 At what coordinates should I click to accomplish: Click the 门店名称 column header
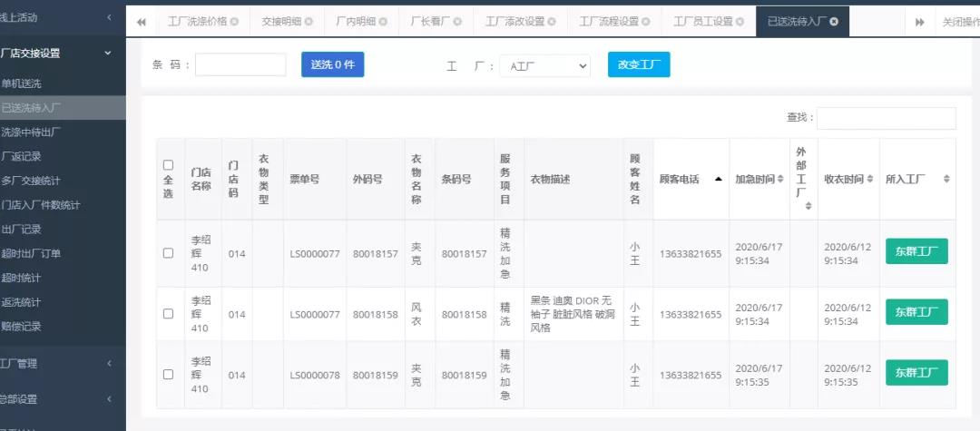(x=202, y=180)
